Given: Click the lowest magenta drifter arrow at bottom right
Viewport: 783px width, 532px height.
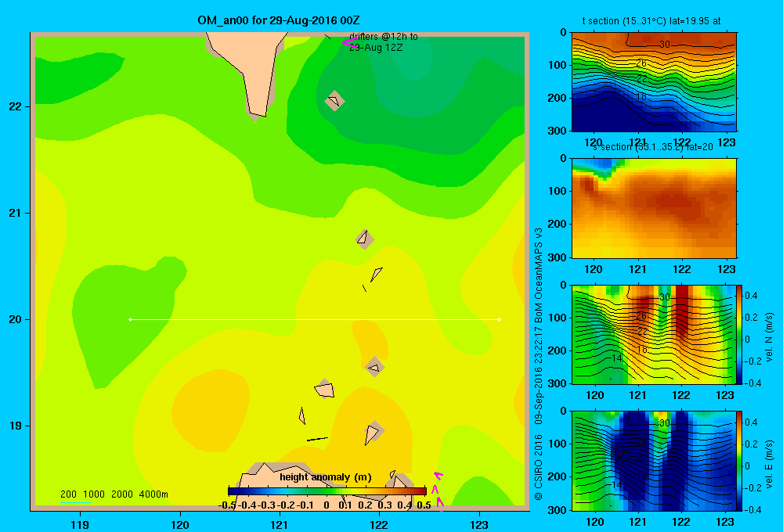Looking at the screenshot, I should 439,502.
